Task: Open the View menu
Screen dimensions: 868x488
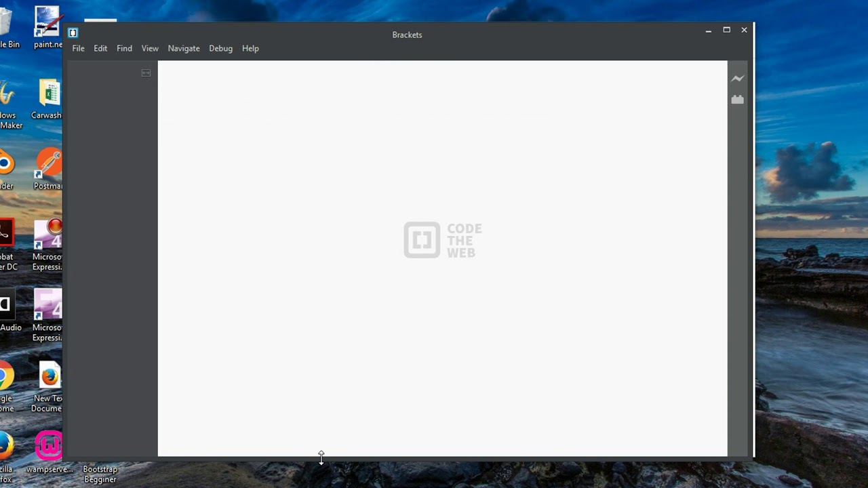Action: 150,48
